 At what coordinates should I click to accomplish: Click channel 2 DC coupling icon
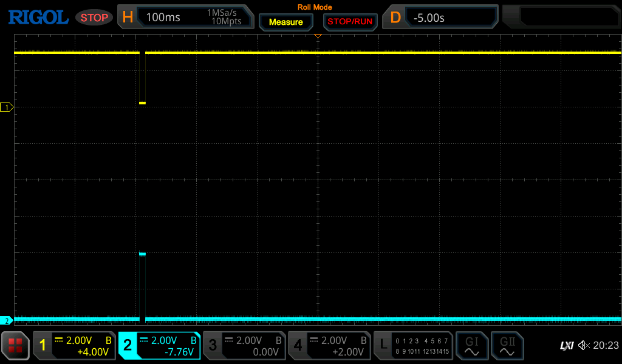(x=144, y=340)
